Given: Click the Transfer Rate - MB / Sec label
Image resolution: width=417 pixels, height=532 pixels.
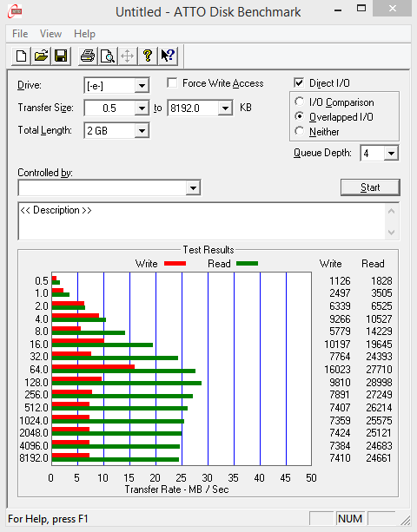Looking at the screenshot, I should tap(176, 489).
